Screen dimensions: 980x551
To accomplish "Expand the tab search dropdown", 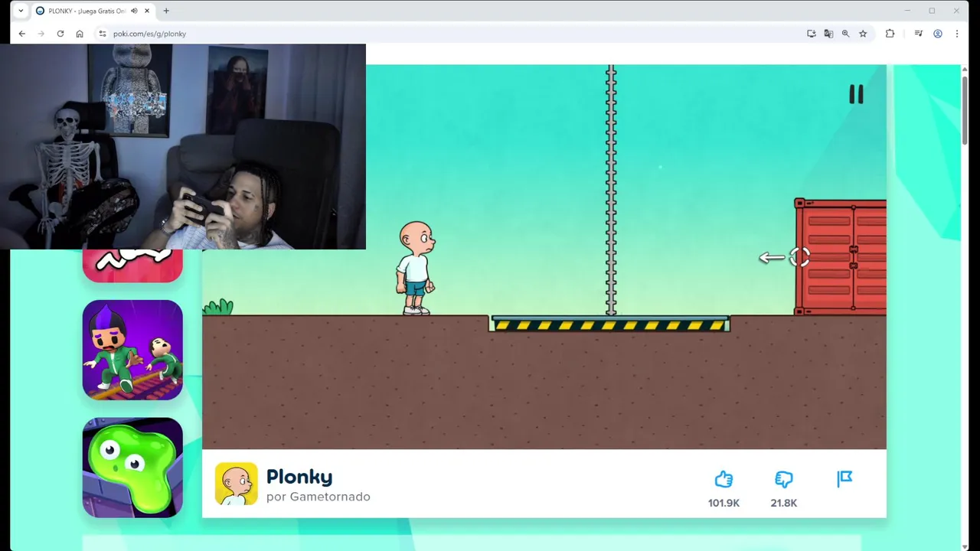I will coord(21,11).
